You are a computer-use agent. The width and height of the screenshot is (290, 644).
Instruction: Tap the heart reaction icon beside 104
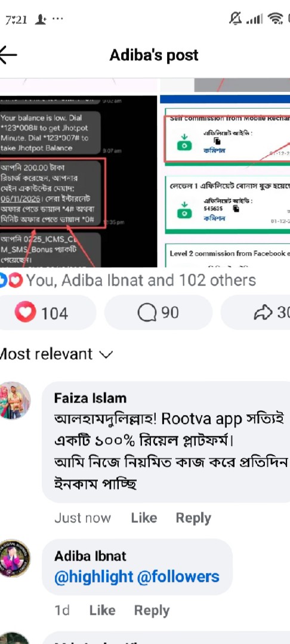(x=26, y=312)
